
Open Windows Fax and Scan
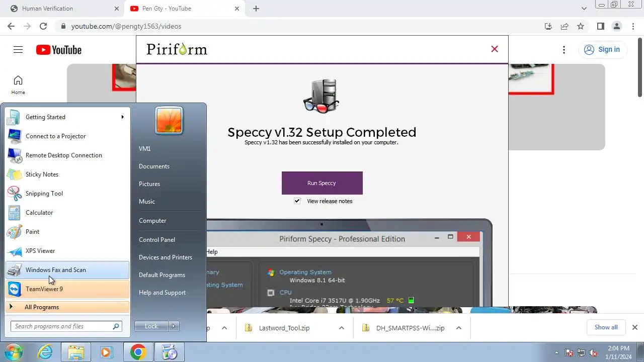67,270
